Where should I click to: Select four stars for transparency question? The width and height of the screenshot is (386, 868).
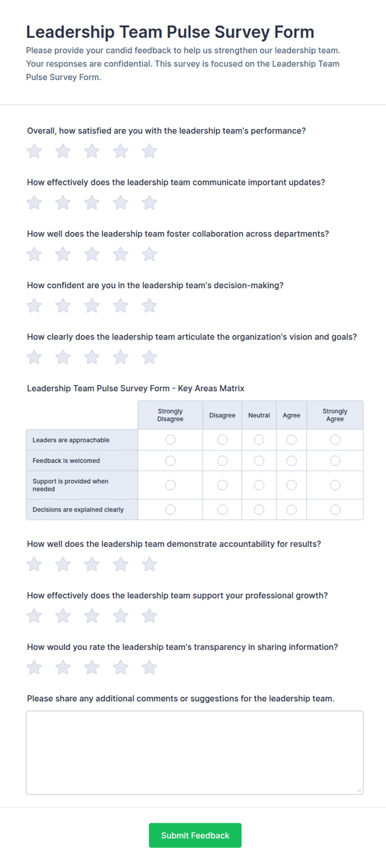pos(120,667)
